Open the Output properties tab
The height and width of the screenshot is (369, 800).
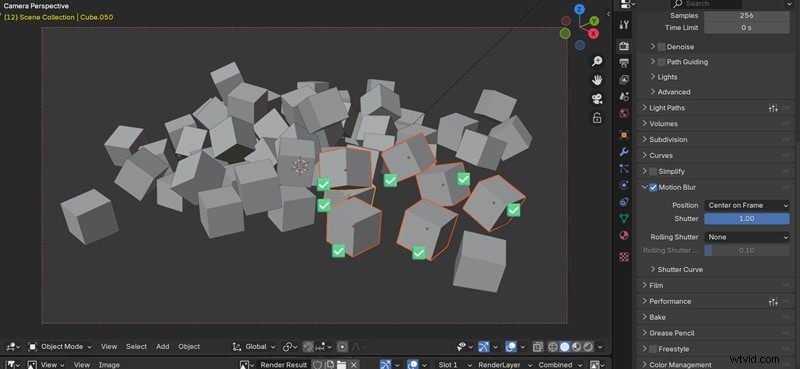pyautogui.click(x=623, y=63)
